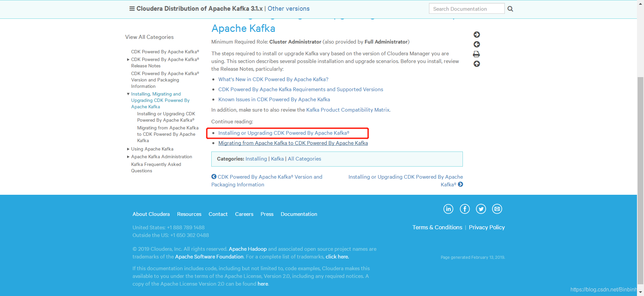This screenshot has height=296, width=644.
Task: Open Privacy Policy link
Action: tap(487, 227)
